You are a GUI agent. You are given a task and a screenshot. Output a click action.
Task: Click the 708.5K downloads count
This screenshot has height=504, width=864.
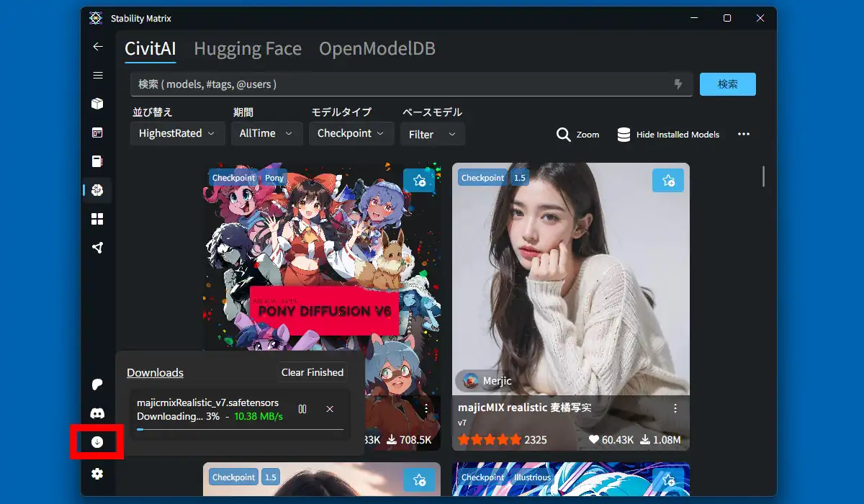pyautogui.click(x=409, y=439)
